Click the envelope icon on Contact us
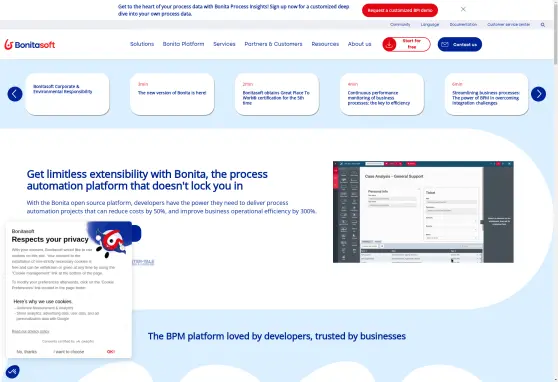 (x=445, y=45)
